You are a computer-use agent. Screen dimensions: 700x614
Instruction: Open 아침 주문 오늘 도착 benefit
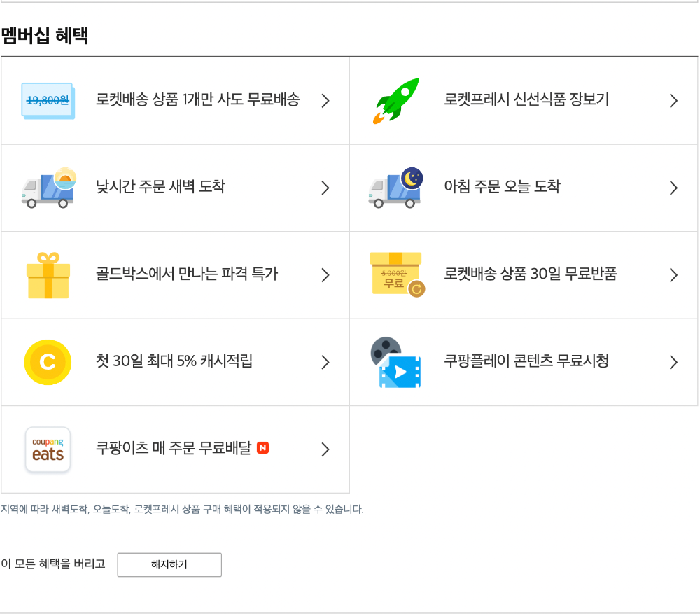click(524, 188)
